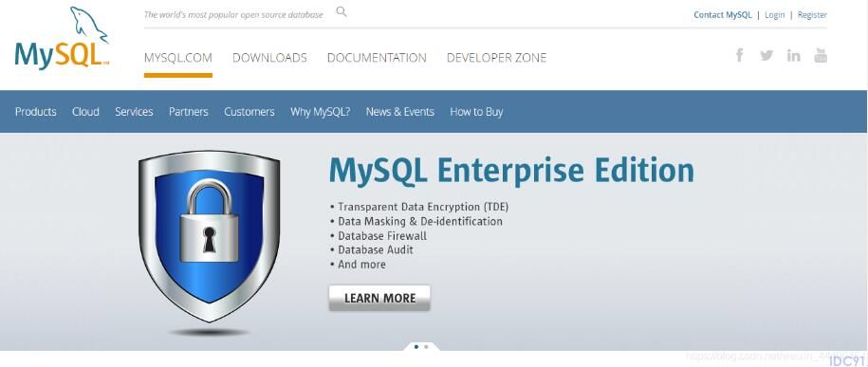Open the Cloud menu
The image size is (868, 367).
click(x=85, y=112)
